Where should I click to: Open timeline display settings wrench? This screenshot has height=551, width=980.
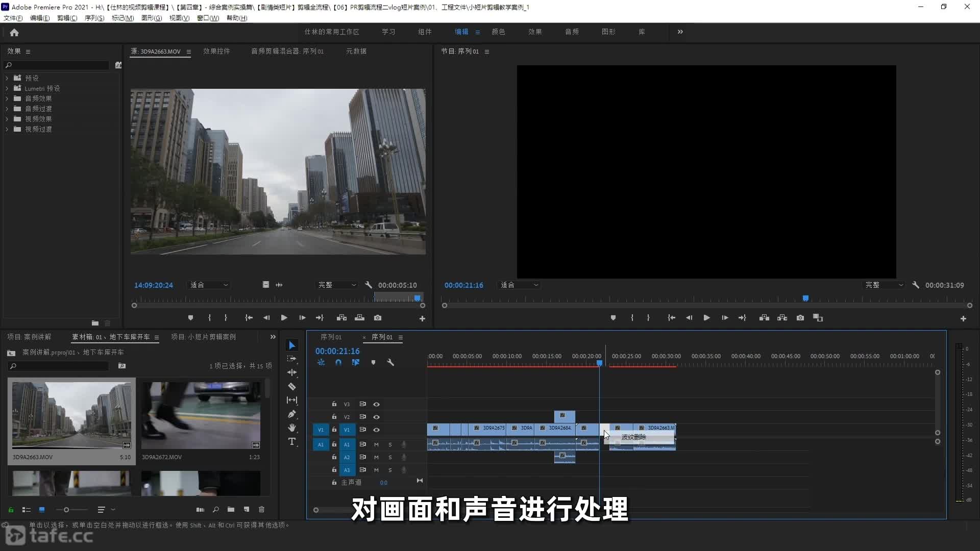click(x=390, y=362)
